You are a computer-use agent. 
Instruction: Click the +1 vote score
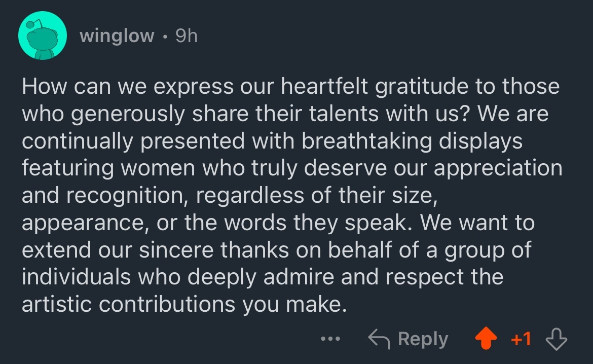point(521,339)
